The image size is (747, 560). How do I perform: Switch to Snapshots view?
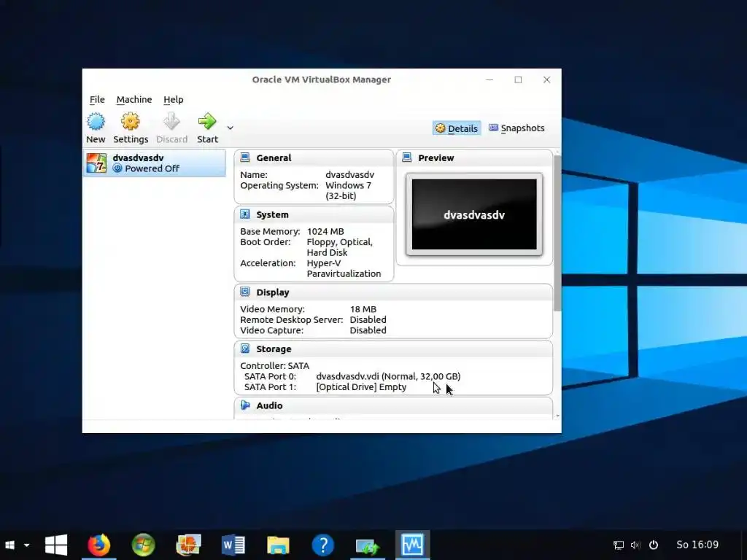[x=516, y=128]
